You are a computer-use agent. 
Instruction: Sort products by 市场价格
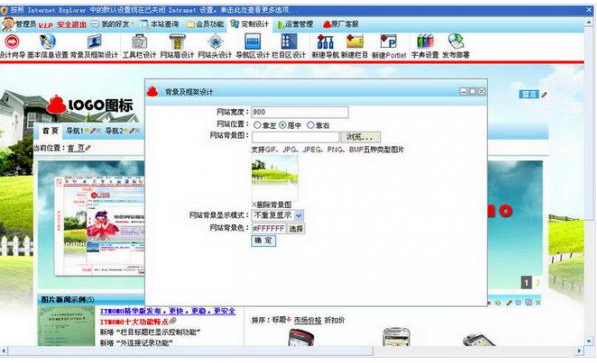point(308,320)
